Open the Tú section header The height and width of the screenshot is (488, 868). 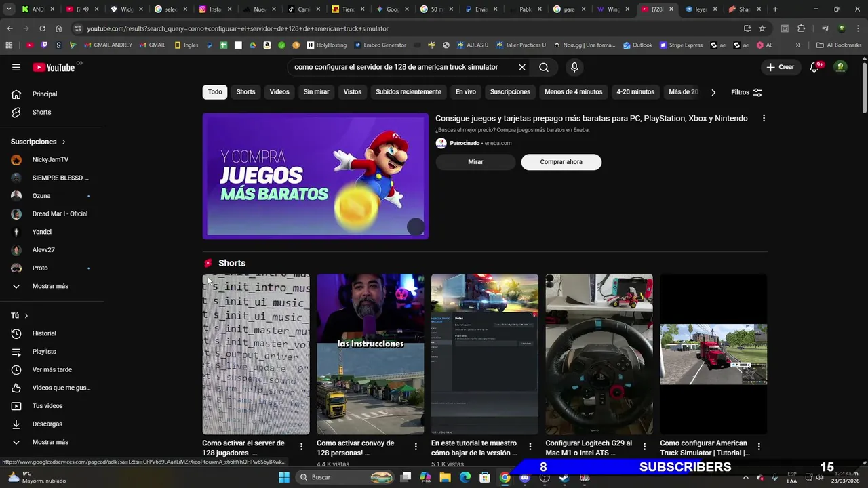20,316
